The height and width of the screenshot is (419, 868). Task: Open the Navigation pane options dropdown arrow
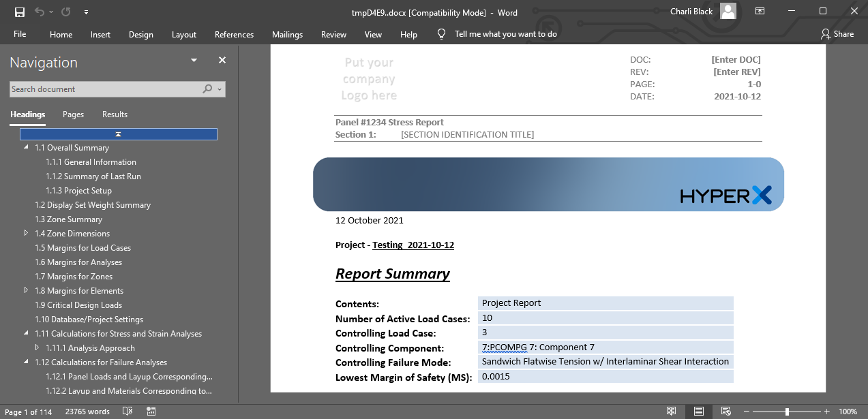click(194, 61)
